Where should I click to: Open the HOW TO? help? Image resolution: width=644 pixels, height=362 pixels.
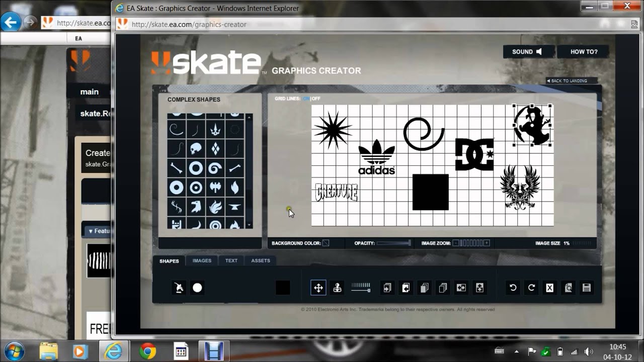(x=584, y=52)
